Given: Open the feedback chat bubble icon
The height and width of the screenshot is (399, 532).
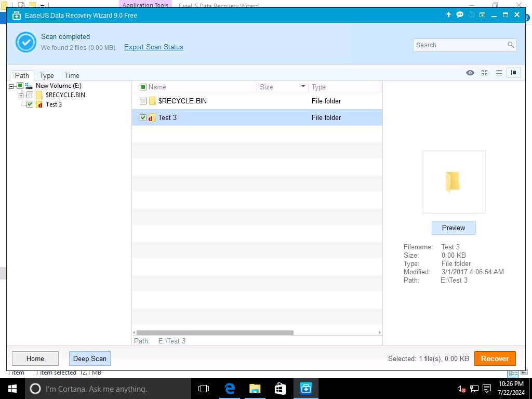Looking at the screenshot, I should pyautogui.click(x=460, y=15).
